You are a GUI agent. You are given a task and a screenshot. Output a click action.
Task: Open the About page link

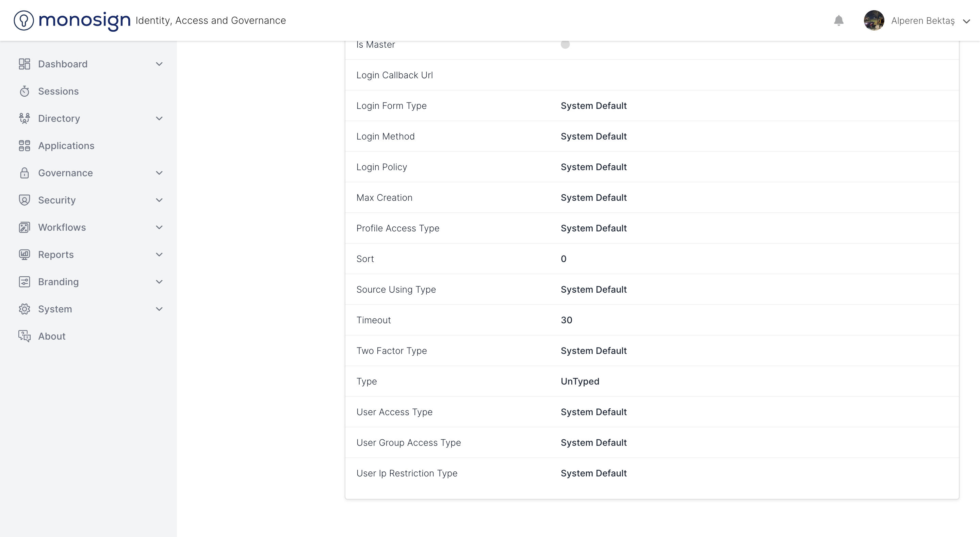pos(52,336)
